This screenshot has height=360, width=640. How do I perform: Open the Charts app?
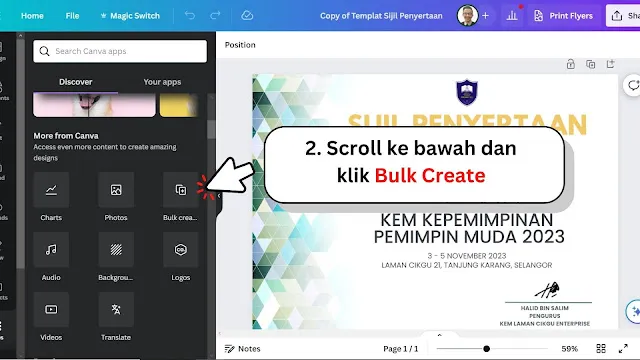[51, 190]
